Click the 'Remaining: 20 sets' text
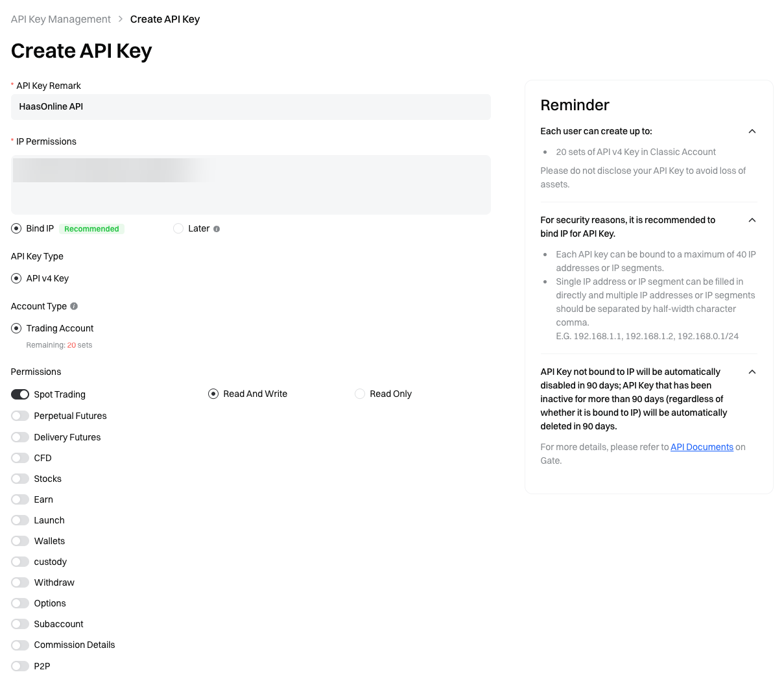784x681 pixels. [x=59, y=345]
